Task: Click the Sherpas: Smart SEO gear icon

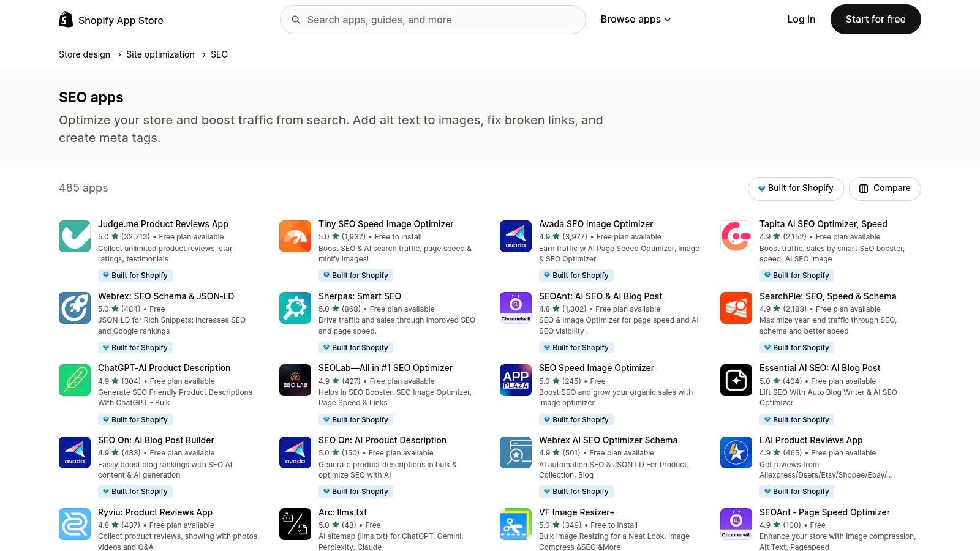Action: (x=295, y=308)
